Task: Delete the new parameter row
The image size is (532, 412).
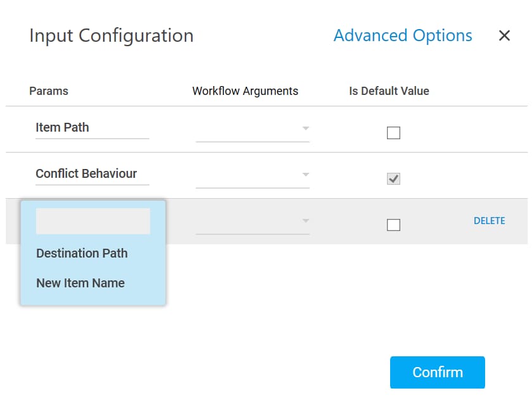Action: [489, 221]
